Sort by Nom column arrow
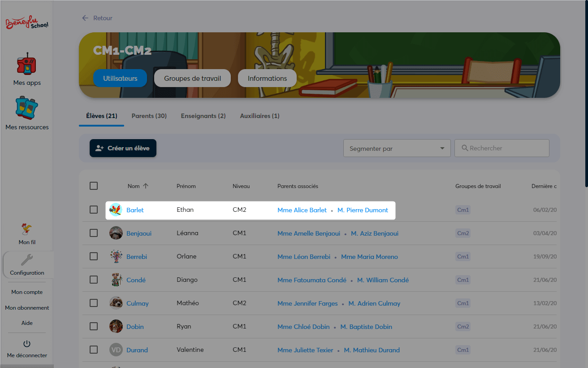Viewport: 588px width, 368px height. pyautogui.click(x=146, y=186)
